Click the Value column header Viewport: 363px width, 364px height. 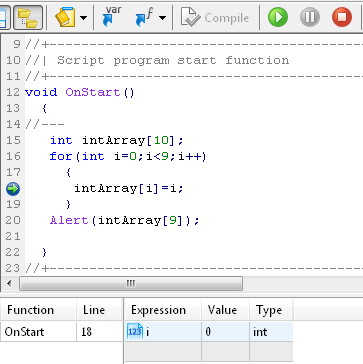click(225, 310)
